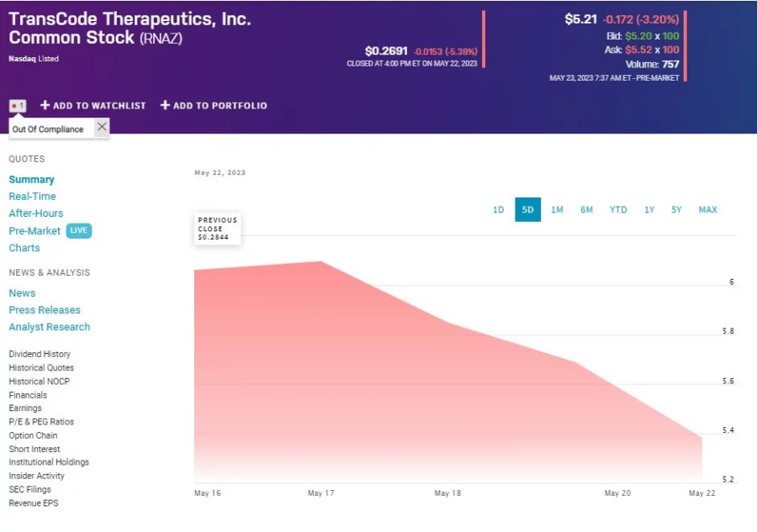Screen dimensions: 757x532
Task: Switch chart to 1D time range
Action: (498, 209)
